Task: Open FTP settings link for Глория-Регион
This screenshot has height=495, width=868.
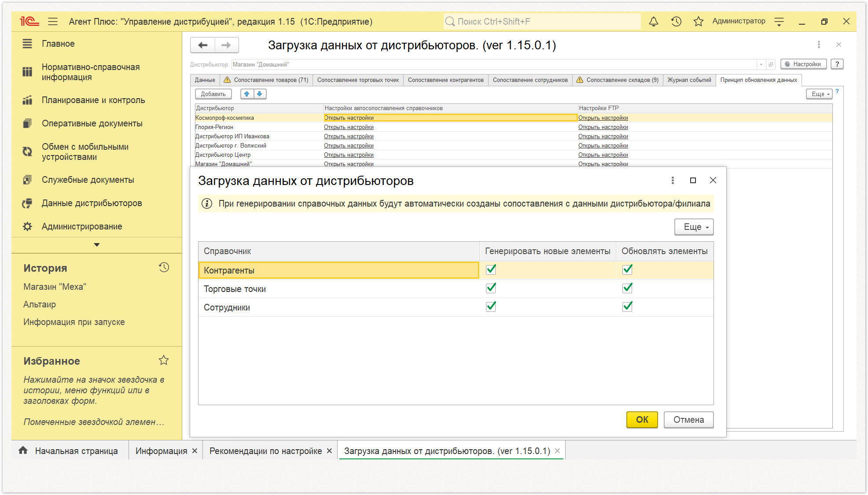Action: pyautogui.click(x=603, y=127)
